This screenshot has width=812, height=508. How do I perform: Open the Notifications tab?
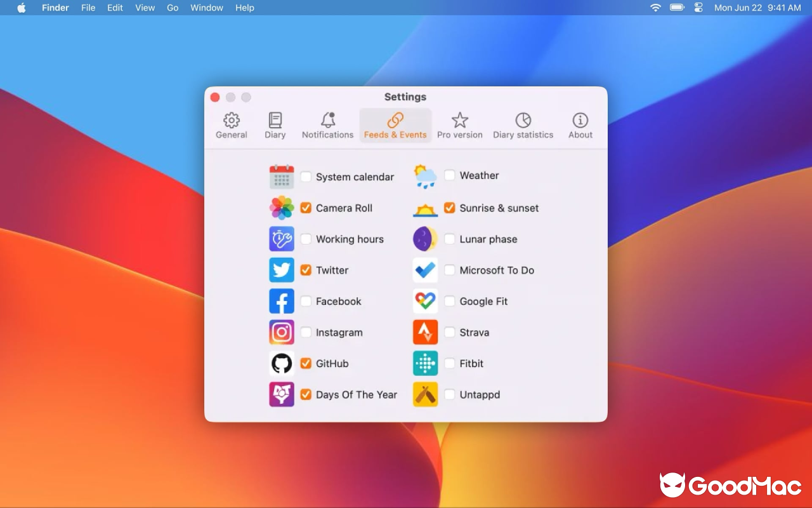click(328, 125)
